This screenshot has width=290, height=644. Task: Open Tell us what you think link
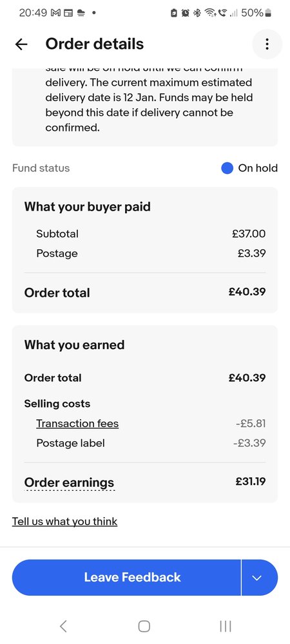point(65,522)
